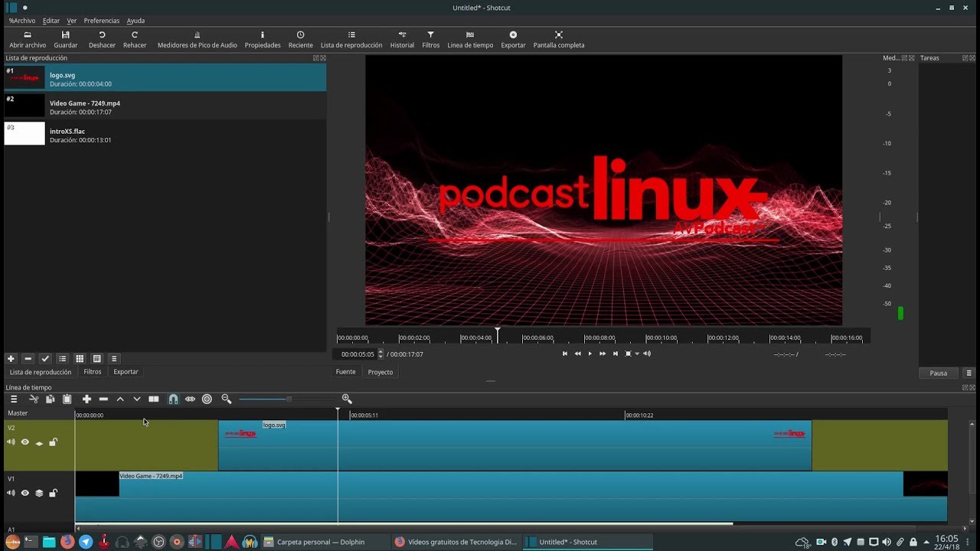Hide the V1 track with its eye icon
980x551 pixels.
coord(24,493)
